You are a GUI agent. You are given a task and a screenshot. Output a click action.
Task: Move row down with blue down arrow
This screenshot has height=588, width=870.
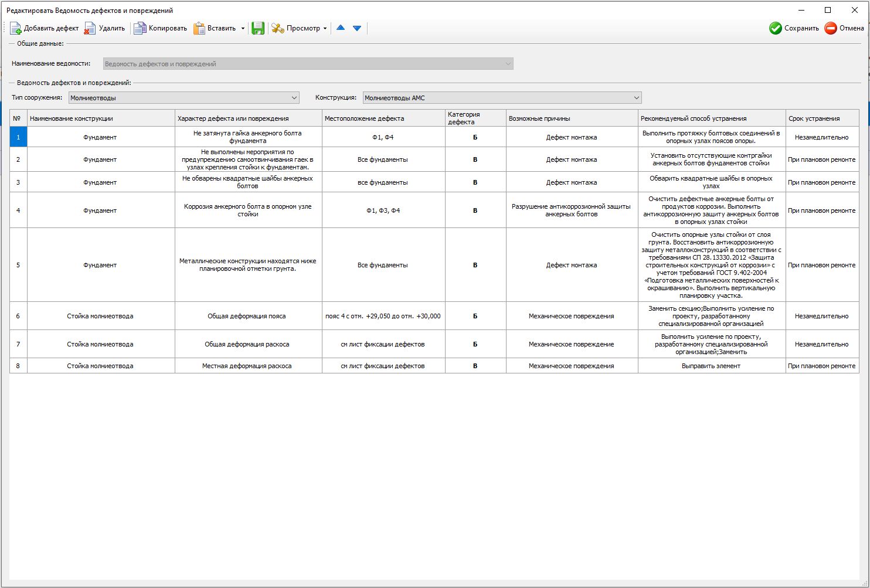(356, 28)
